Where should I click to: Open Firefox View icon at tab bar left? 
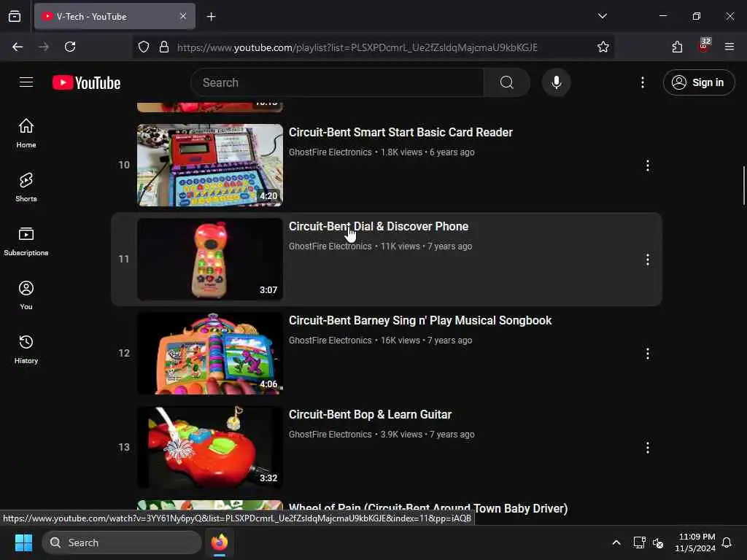tap(15, 16)
